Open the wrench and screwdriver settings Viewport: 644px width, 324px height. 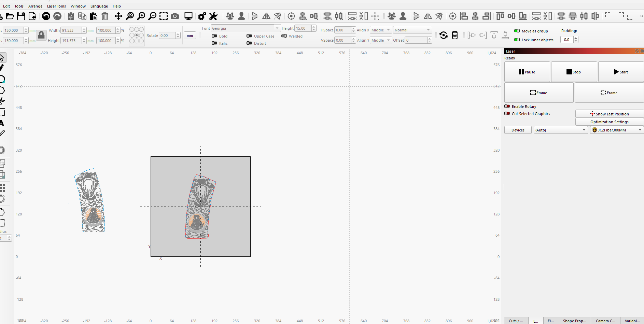[x=213, y=16]
